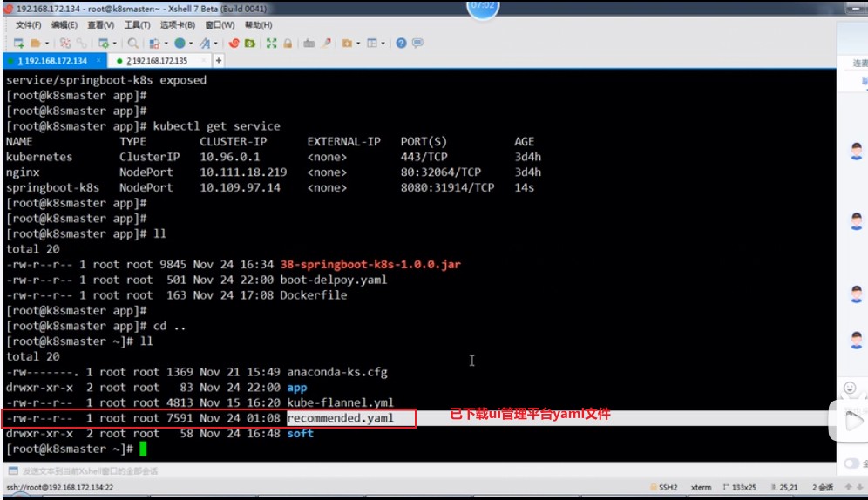This screenshot has width=868, height=500.
Task: Click the blue soft directory name
Action: pyautogui.click(x=300, y=434)
